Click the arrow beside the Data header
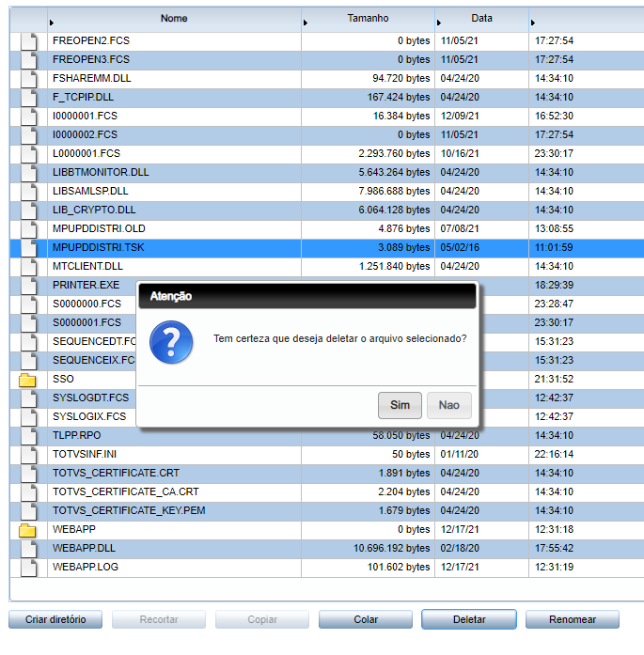Image resolution: width=644 pixels, height=655 pixels. [x=438, y=23]
